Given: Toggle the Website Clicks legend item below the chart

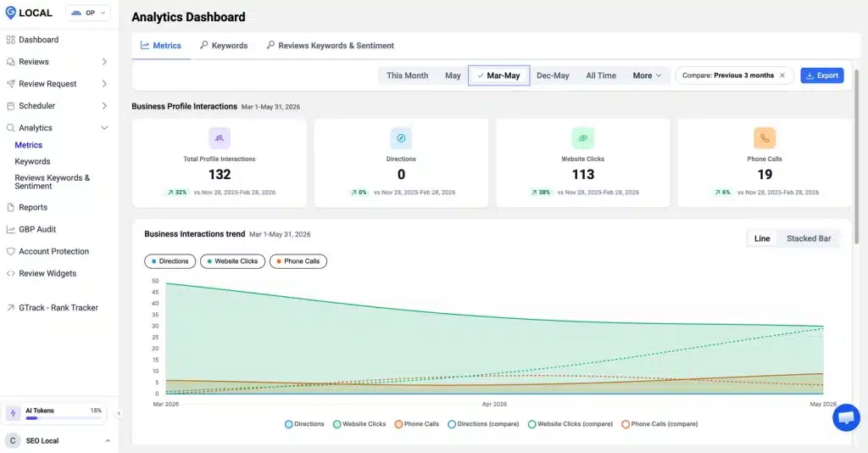Looking at the screenshot, I should click(x=359, y=424).
